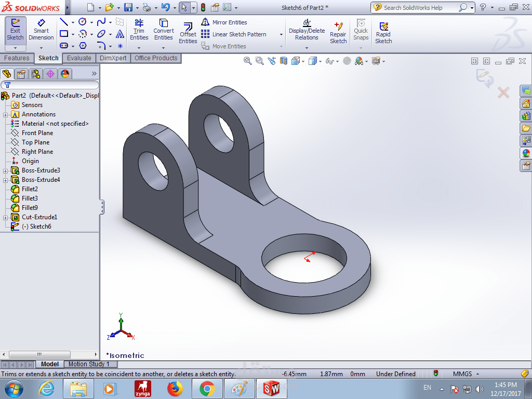The image size is (532, 399).
Task: Click the Convert Entities tool
Action: click(163, 30)
